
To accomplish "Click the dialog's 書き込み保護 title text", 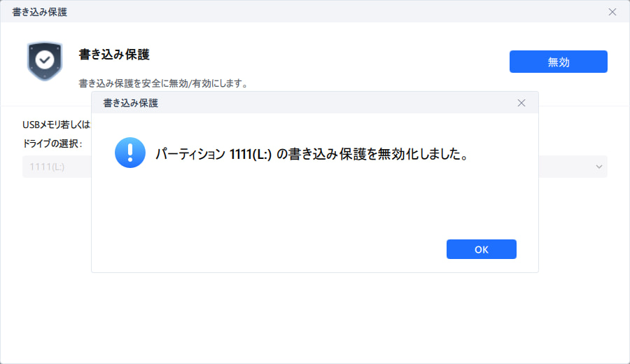I will 130,103.
